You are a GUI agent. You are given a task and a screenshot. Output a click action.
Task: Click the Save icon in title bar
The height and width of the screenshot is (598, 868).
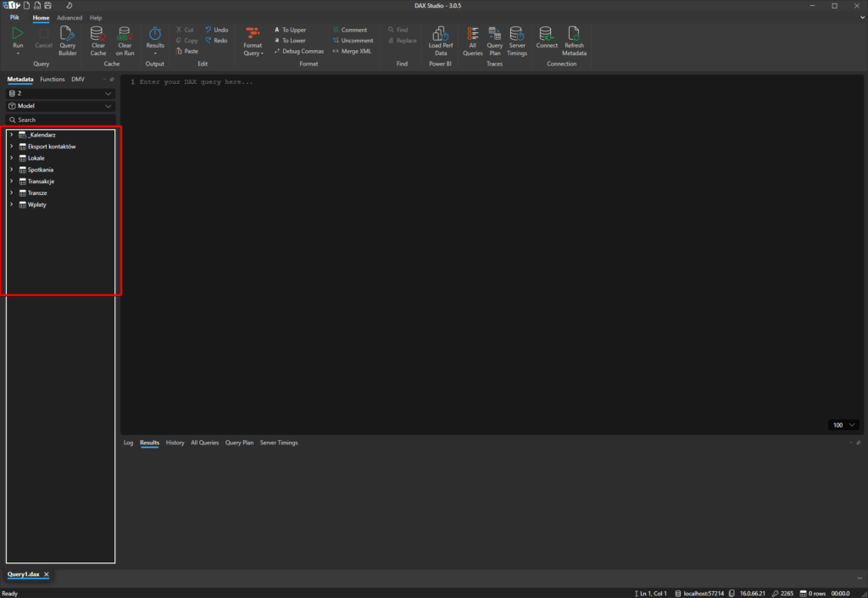pos(47,6)
